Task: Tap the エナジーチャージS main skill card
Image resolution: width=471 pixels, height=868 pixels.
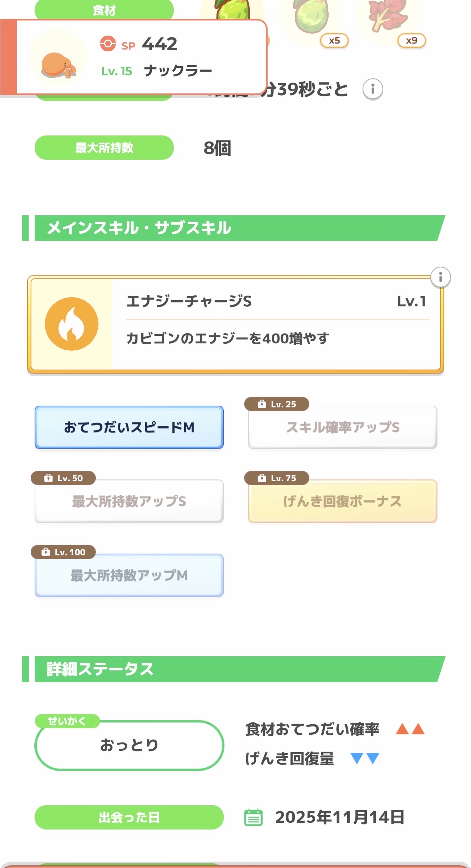Action: click(235, 324)
